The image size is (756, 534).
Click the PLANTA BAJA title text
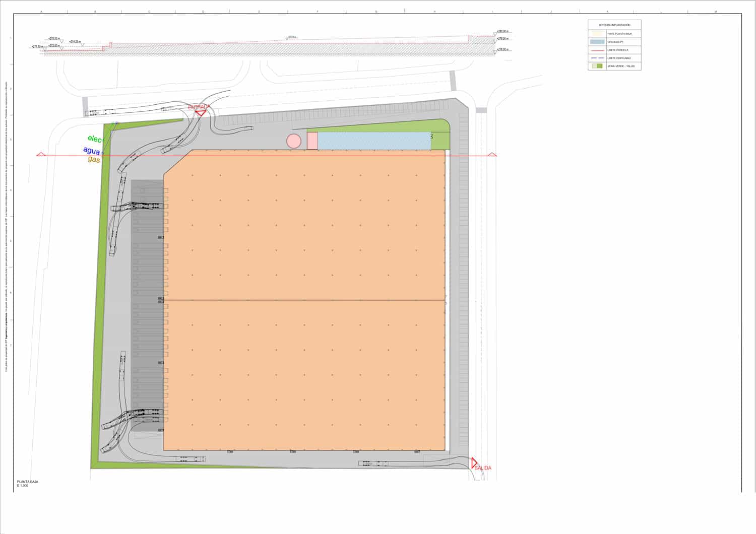point(28,482)
